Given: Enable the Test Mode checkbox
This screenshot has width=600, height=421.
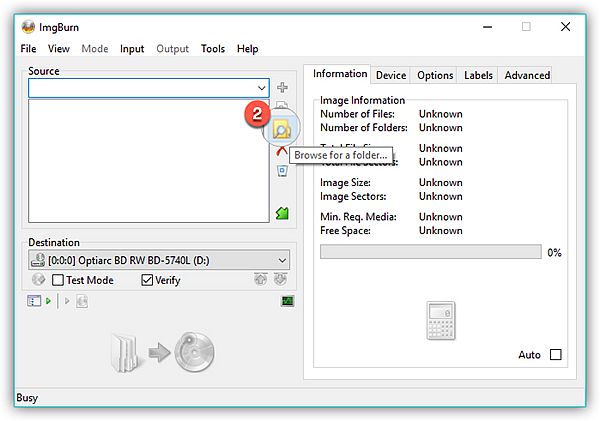Looking at the screenshot, I should point(59,280).
